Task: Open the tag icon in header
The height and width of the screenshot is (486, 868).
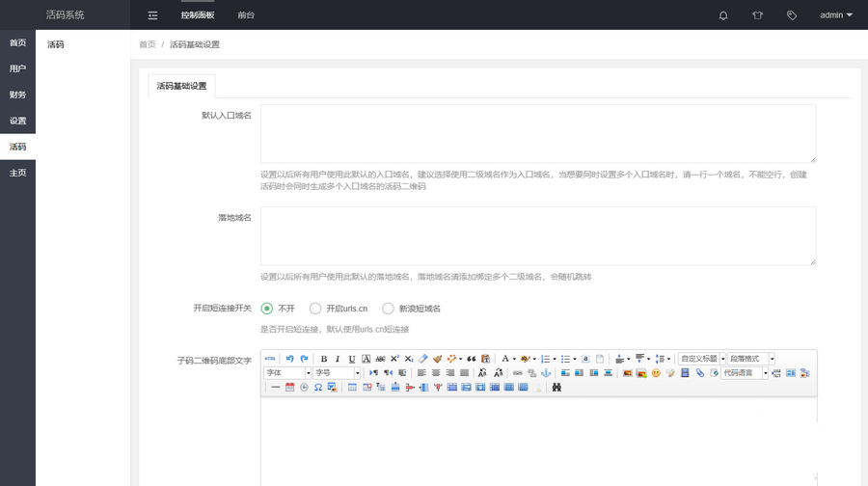Action: [x=792, y=15]
